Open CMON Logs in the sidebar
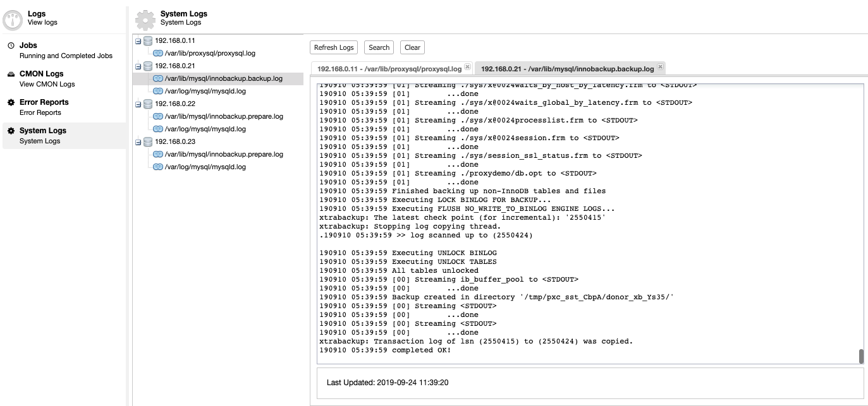Image resolution: width=868 pixels, height=406 pixels. (64, 79)
